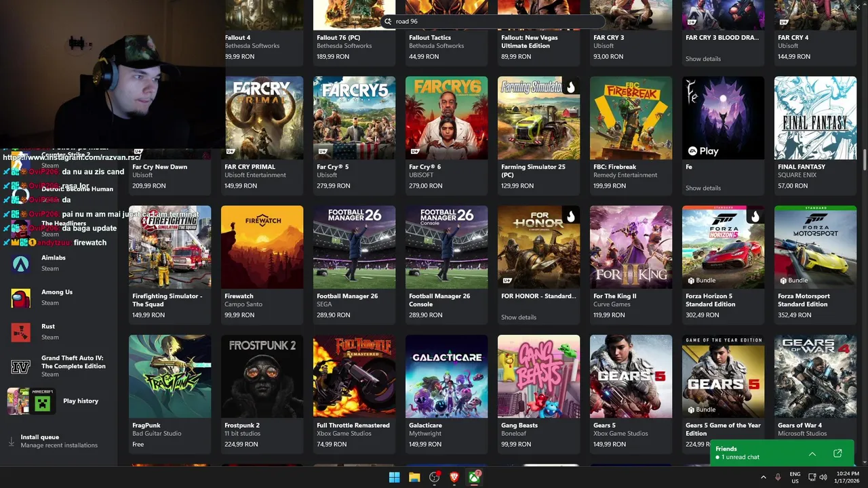Click the hot flame badge on Farming Simulator
The image size is (868, 488).
click(x=571, y=87)
